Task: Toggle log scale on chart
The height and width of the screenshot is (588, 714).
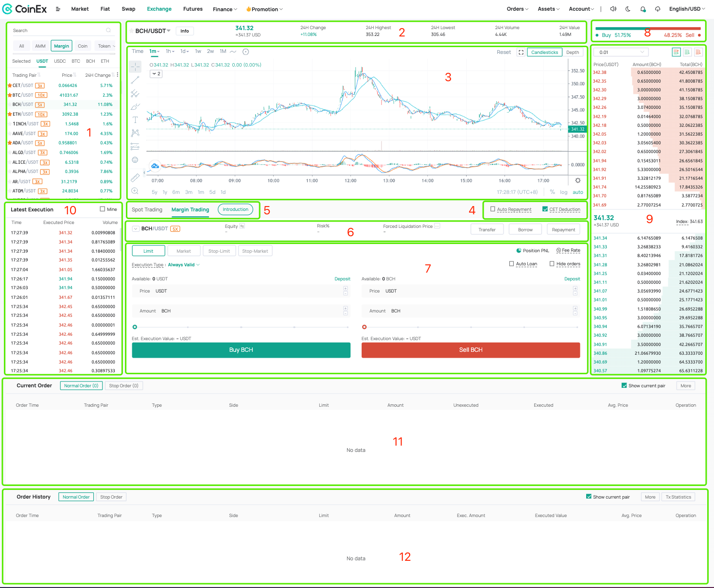Action: tap(563, 192)
